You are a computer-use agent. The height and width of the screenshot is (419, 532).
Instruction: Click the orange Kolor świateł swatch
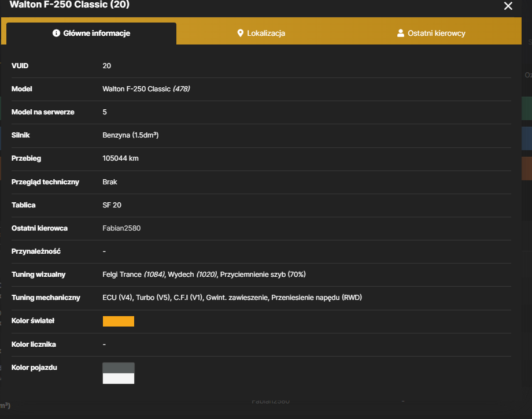[119, 321]
